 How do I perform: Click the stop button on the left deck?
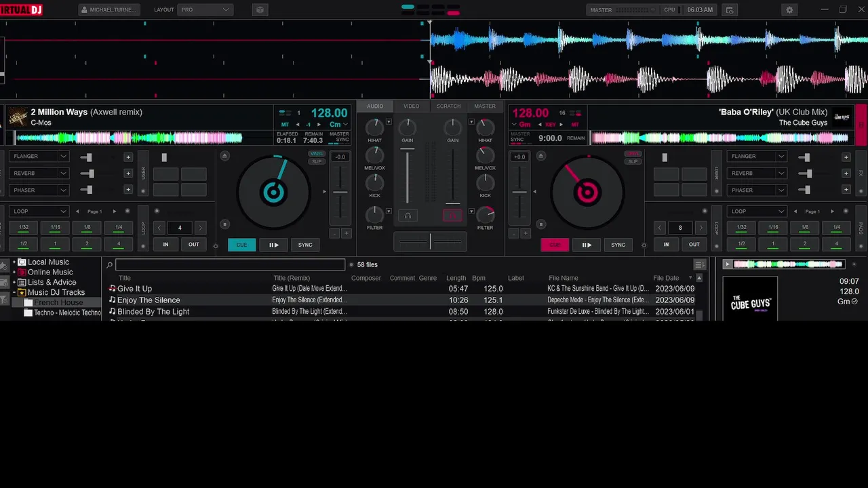(x=224, y=224)
